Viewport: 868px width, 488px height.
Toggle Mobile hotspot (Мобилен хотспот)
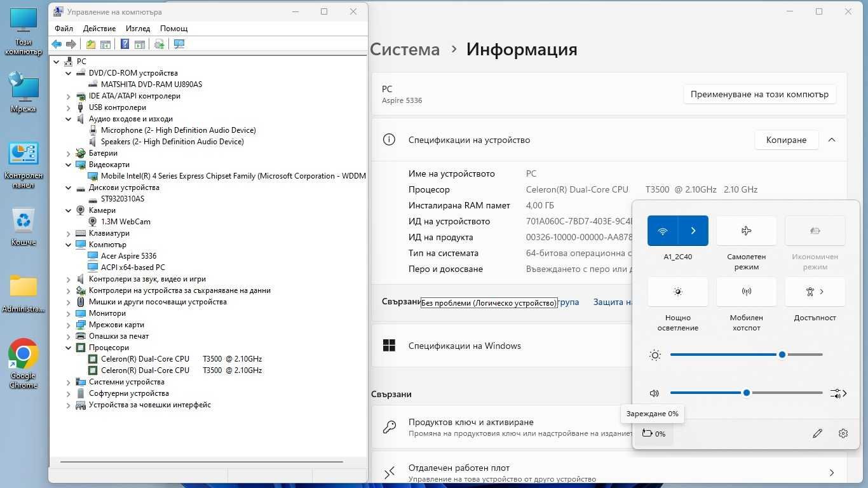pos(747,292)
